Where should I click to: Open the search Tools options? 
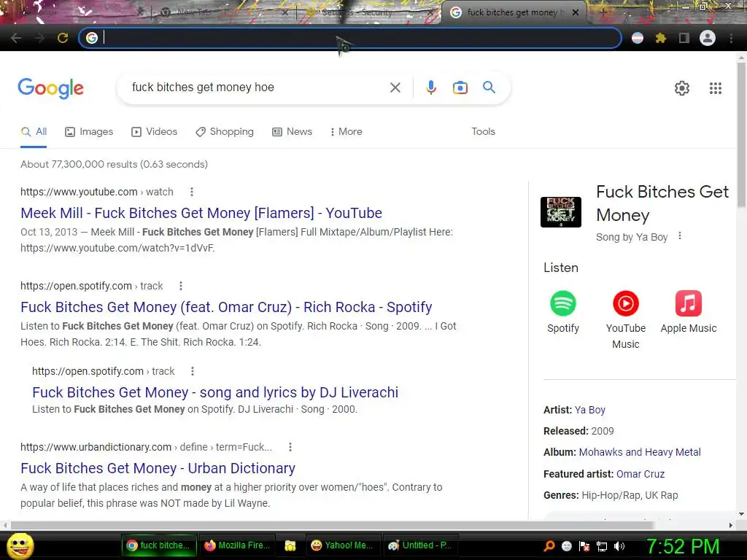click(x=483, y=132)
